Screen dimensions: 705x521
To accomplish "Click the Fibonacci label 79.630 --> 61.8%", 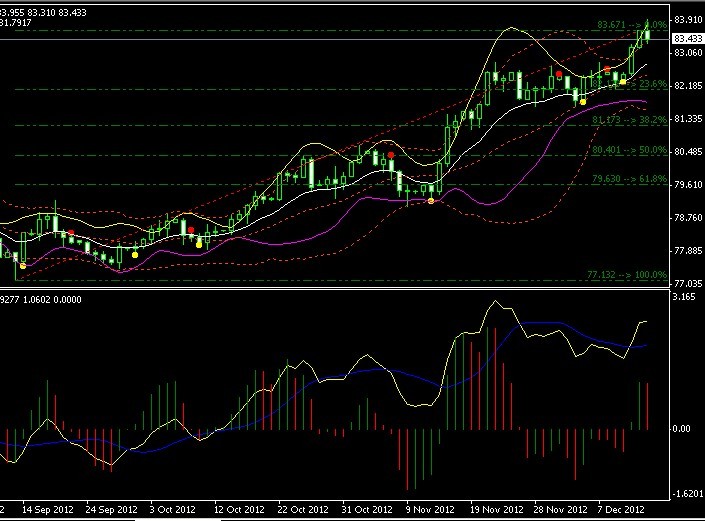I will click(x=629, y=178).
